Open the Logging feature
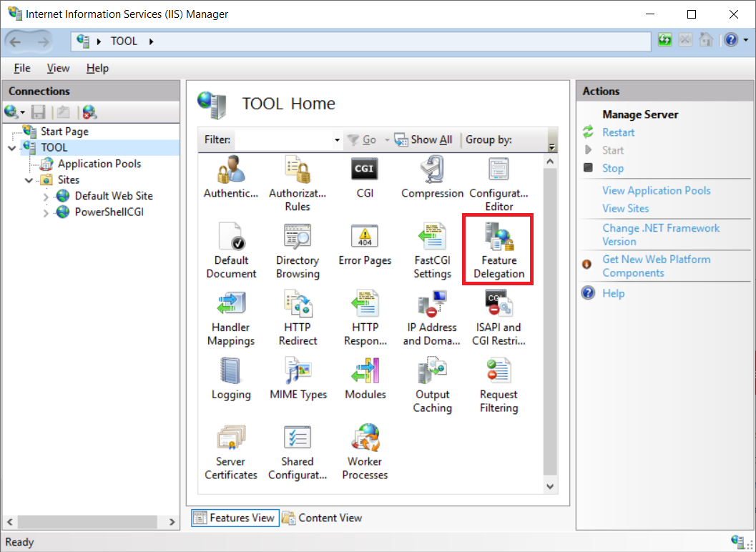The height and width of the screenshot is (552, 756). pos(231,378)
